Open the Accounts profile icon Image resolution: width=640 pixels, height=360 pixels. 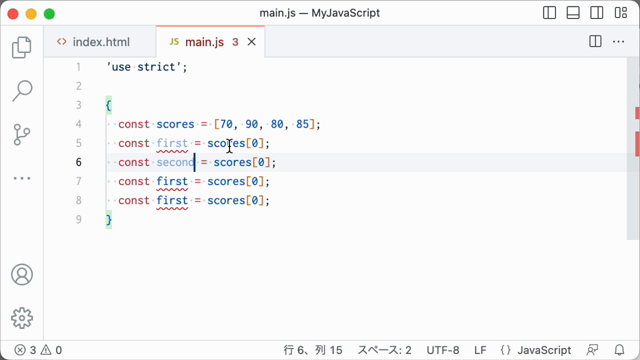pos(22,275)
